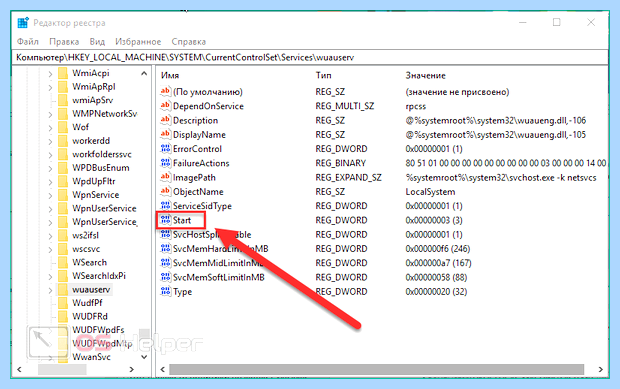Click the tree pane scroll right arrow
The width and height of the screenshot is (620, 389).
click(132, 369)
